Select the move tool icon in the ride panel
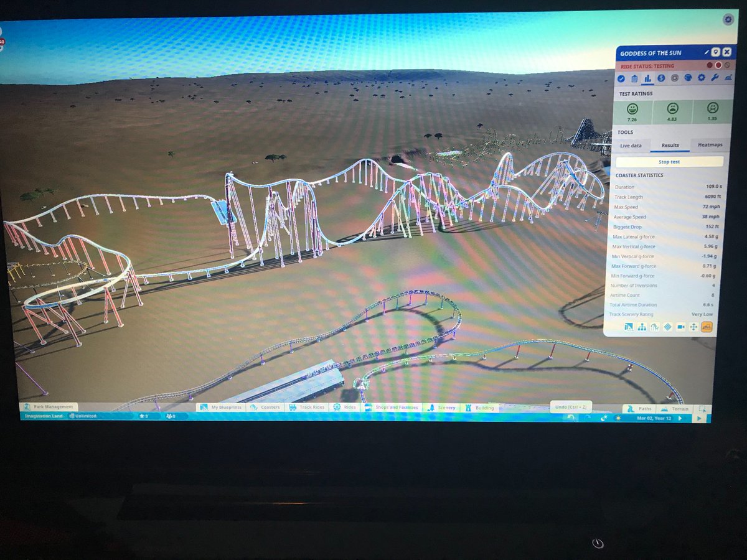 coord(693,327)
